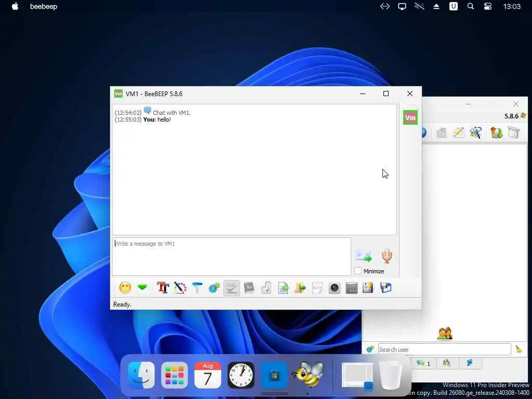532x399 pixels.
Task: Send message with envelope arrow button
Action: pyautogui.click(x=364, y=256)
